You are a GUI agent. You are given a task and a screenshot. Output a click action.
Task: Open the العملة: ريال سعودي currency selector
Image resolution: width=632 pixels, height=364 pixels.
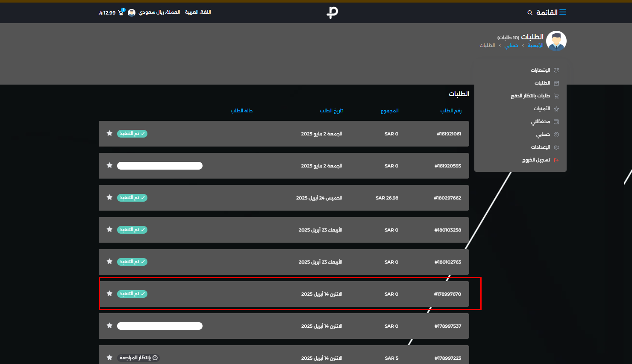tap(159, 12)
